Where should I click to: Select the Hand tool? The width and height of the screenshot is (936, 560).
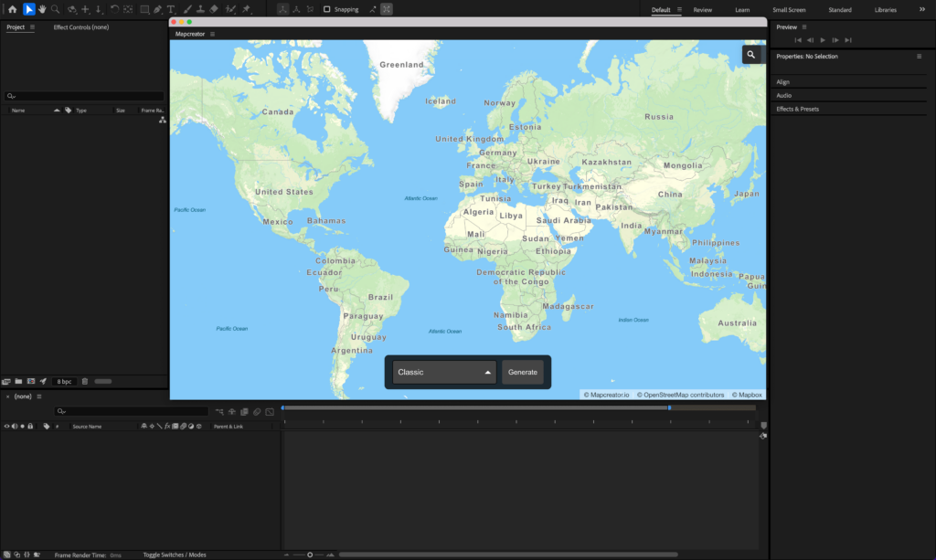pos(42,9)
